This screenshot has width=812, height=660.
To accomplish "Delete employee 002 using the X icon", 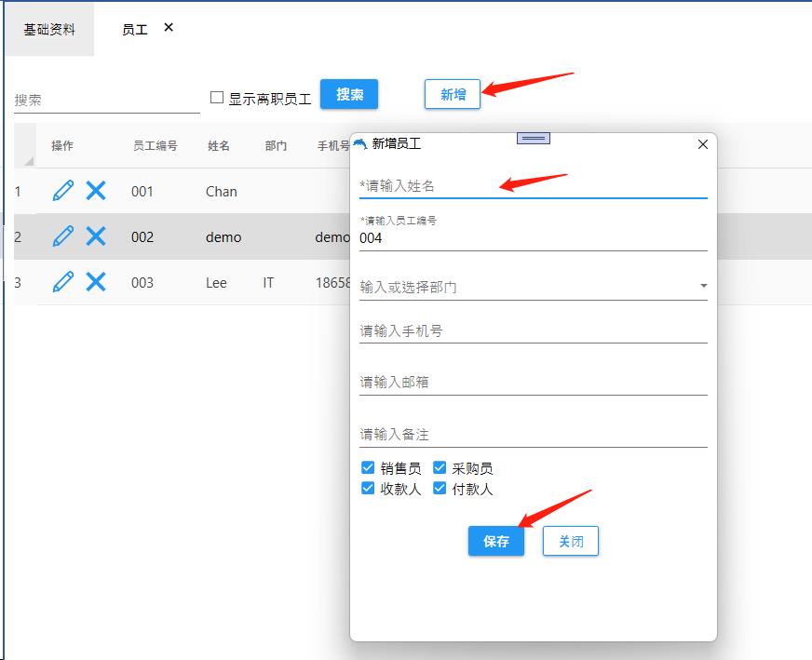I will point(96,236).
